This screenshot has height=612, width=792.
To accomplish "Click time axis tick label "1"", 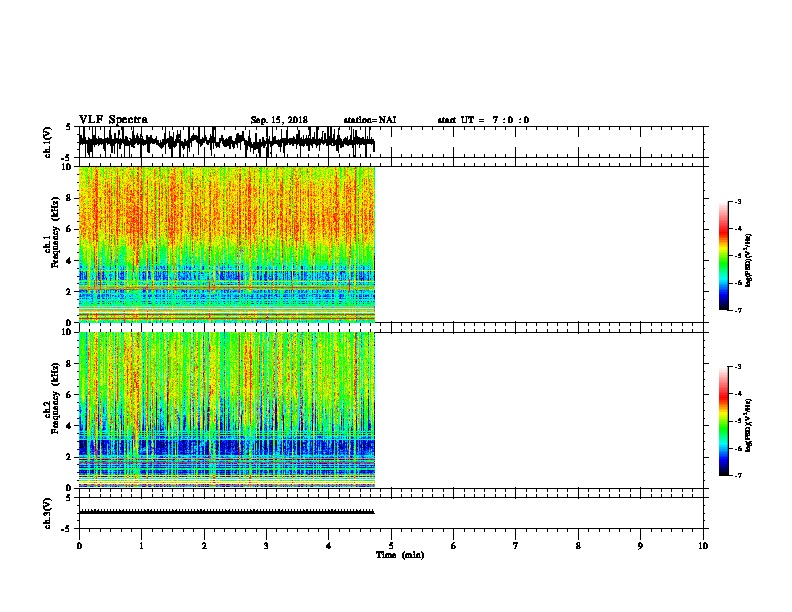I will click(x=141, y=546).
